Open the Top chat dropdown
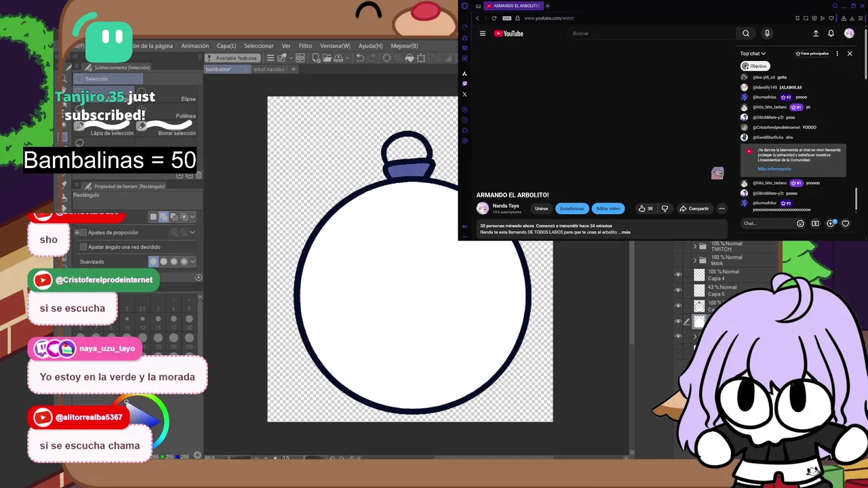The height and width of the screenshot is (488, 868). tap(753, 54)
